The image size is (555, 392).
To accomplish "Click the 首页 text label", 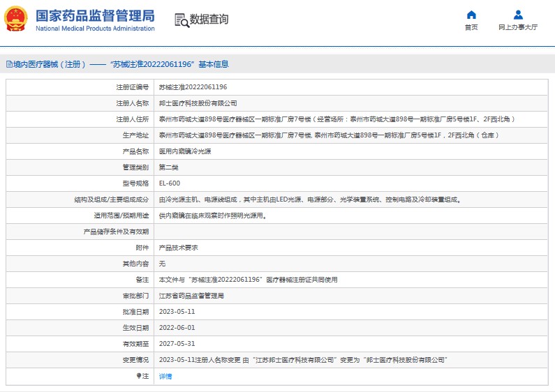I will click(471, 27).
